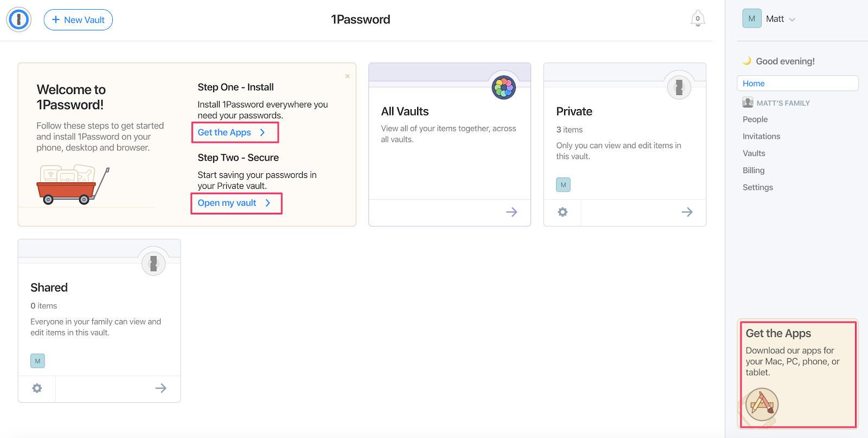Screen dimensions: 868x438
Task: Open People in the sidebar
Action: click(x=755, y=119)
